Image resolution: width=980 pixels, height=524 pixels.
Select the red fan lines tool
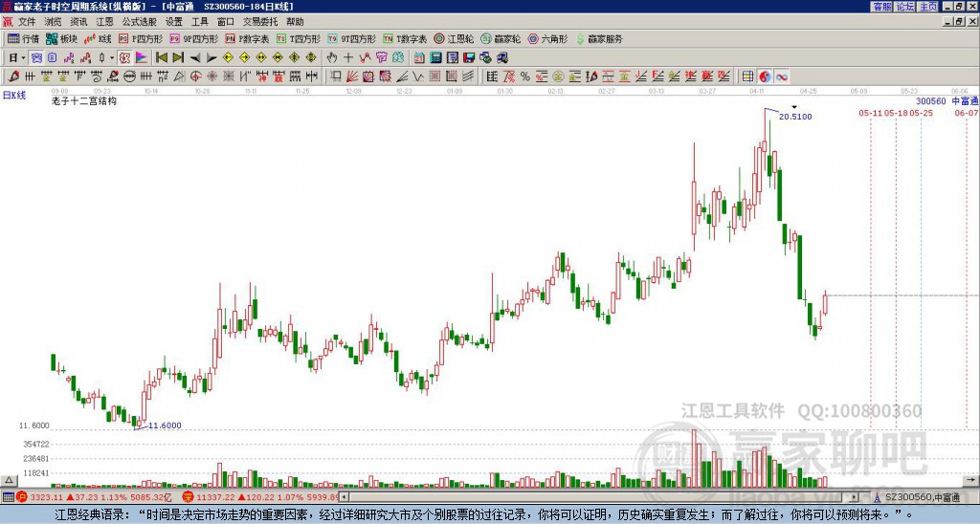352,76
